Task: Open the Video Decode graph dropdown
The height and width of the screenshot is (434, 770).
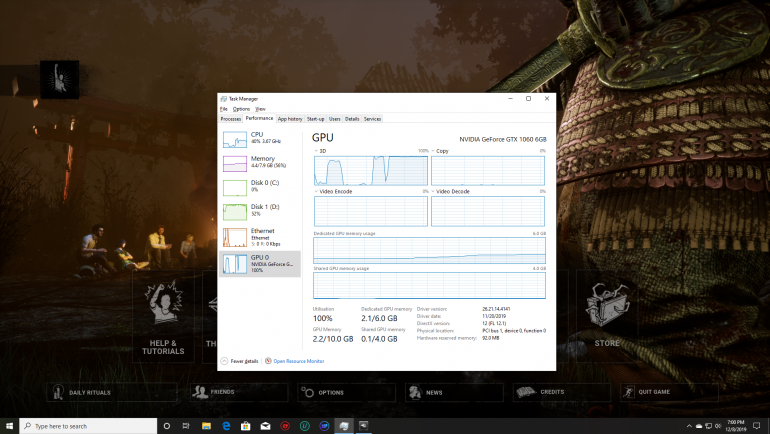Action: coord(433,191)
